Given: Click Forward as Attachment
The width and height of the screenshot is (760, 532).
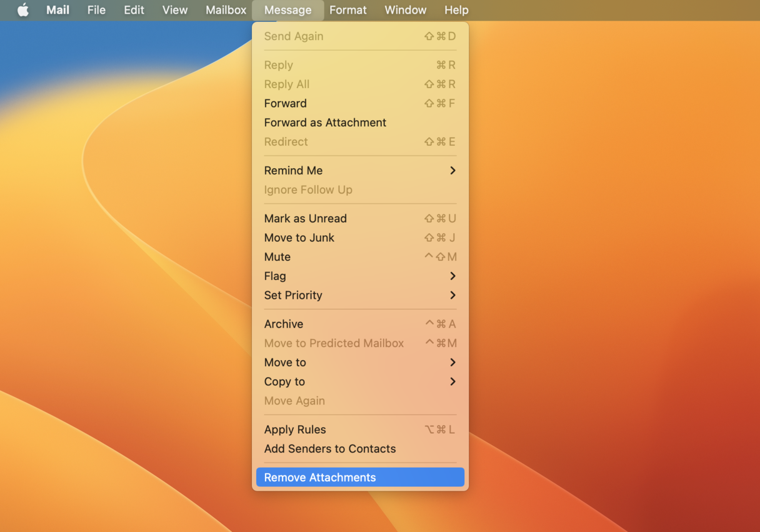Looking at the screenshot, I should pyautogui.click(x=325, y=123).
